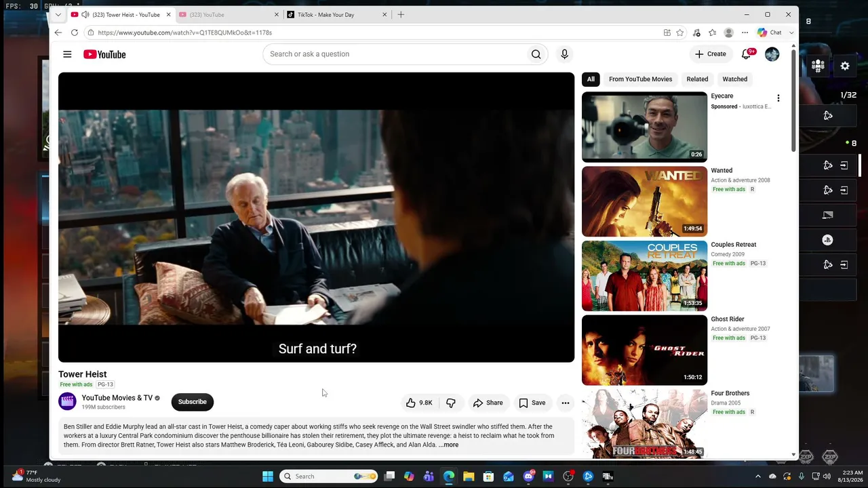The width and height of the screenshot is (868, 488).
Task: Go back using the browser back arrow
Action: 58,33
